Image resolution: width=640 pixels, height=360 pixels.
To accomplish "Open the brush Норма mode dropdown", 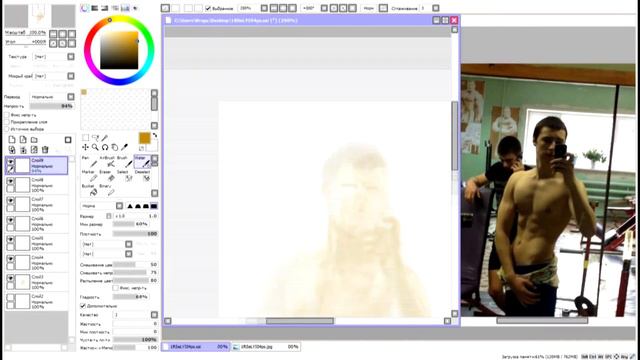I will click(x=119, y=206).
